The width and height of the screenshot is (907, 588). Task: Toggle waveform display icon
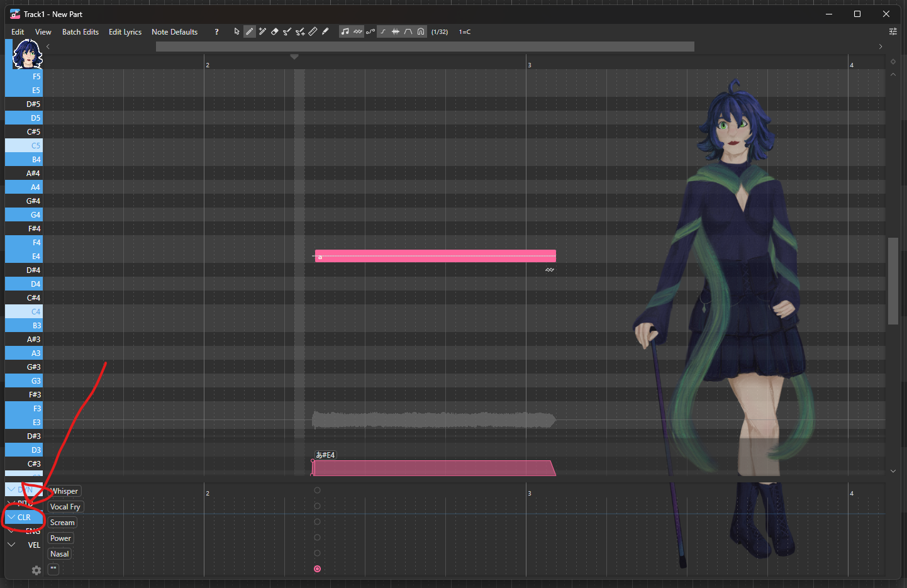[x=396, y=31]
